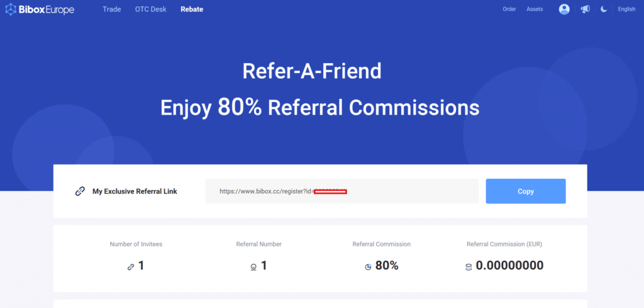
Task: Open the English language dropdown
Action: point(626,9)
